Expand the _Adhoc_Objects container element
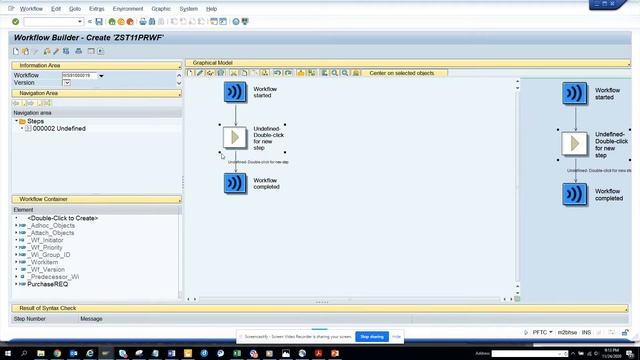 (x=16, y=226)
